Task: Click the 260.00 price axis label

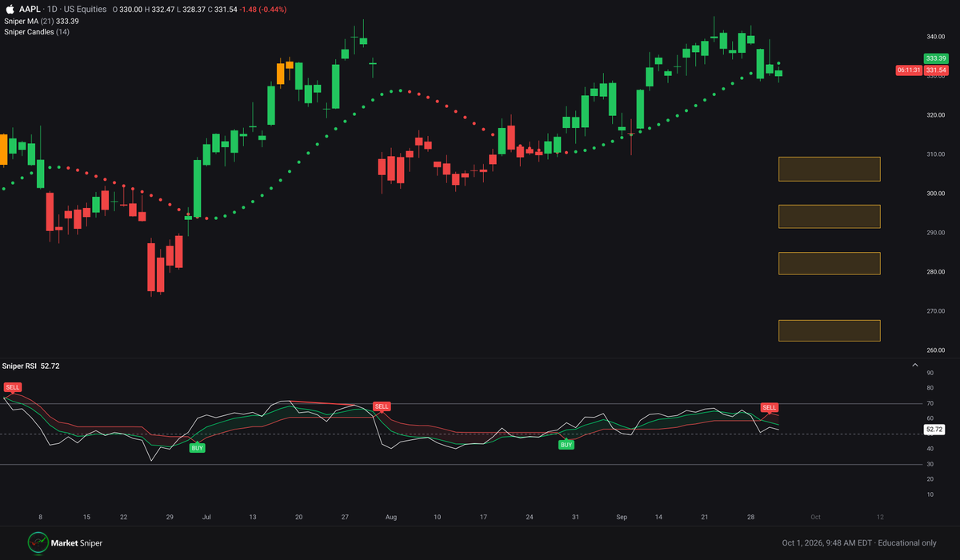Action: (x=936, y=350)
